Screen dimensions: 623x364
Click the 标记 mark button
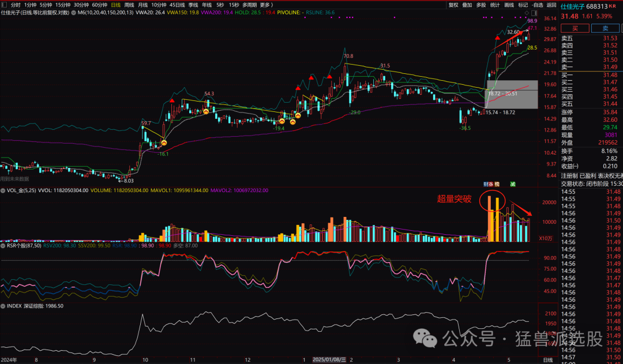pyautogui.click(x=523, y=5)
